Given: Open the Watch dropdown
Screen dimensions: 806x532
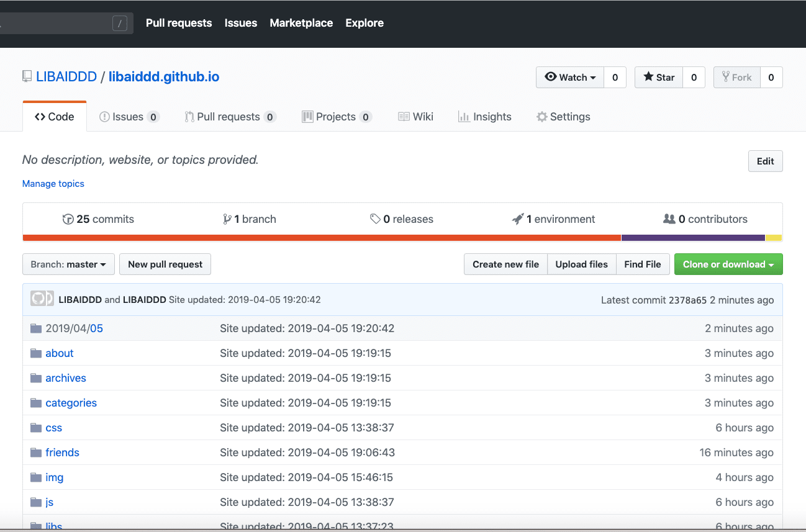Looking at the screenshot, I should tap(570, 77).
